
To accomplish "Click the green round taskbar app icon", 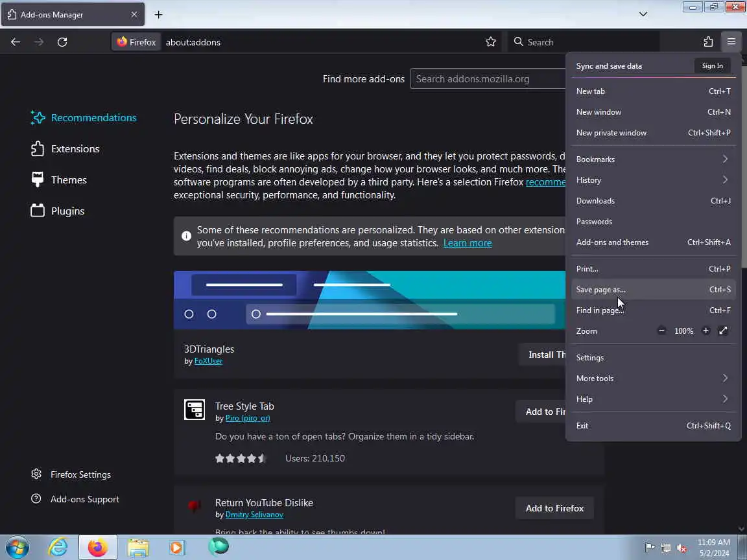I will [218, 546].
